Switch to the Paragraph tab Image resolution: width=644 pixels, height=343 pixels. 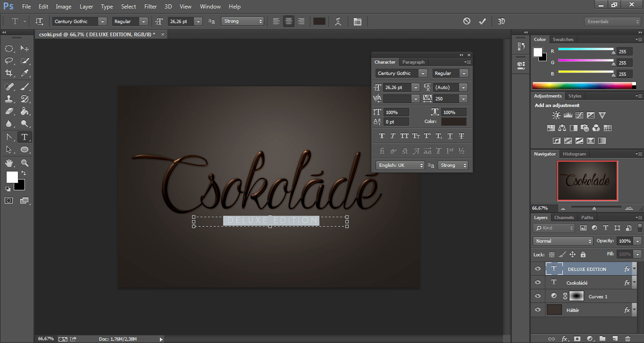coord(413,62)
